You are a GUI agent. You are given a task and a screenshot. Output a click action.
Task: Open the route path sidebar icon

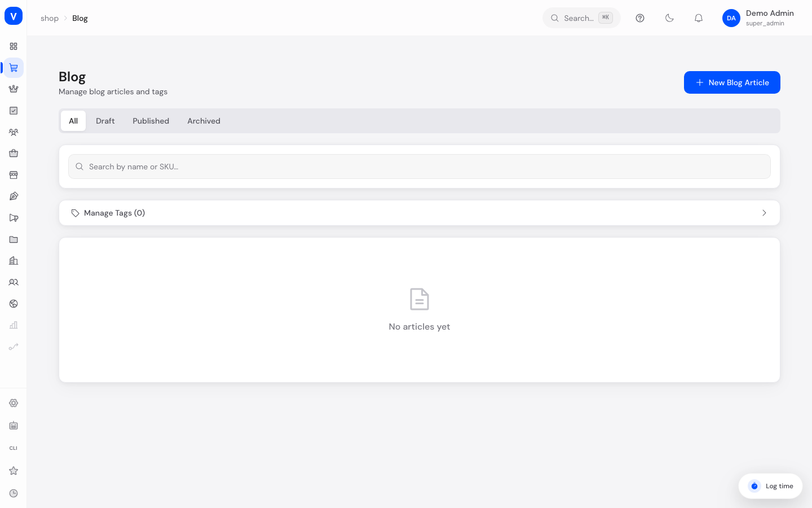pos(14,347)
